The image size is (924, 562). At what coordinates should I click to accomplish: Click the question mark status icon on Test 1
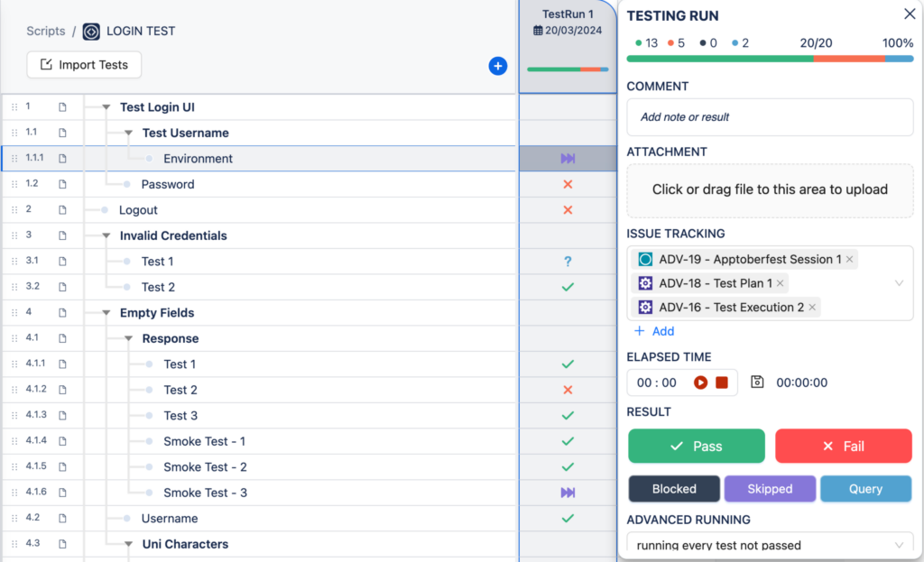568,261
